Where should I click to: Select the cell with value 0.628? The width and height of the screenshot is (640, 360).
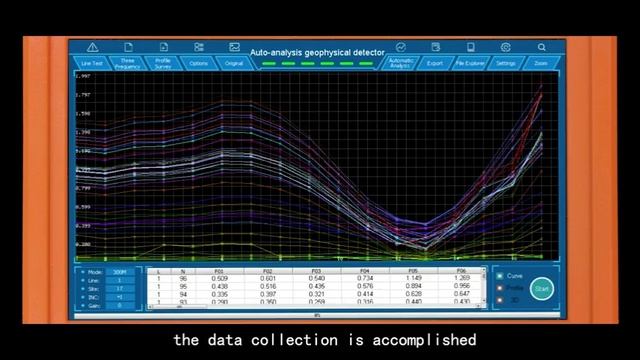coord(413,294)
